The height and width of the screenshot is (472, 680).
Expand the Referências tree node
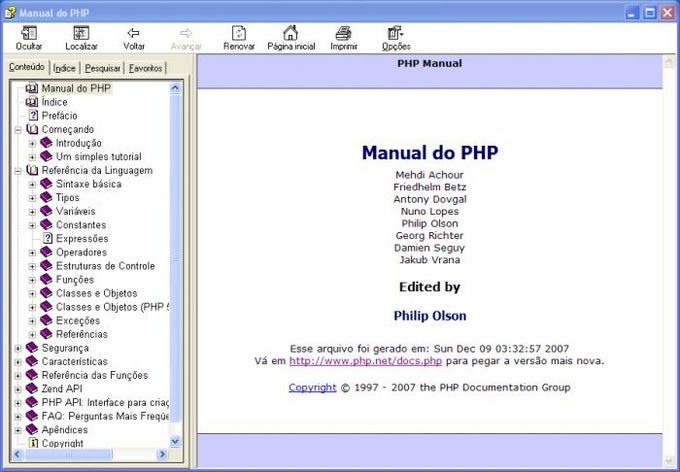tap(32, 334)
